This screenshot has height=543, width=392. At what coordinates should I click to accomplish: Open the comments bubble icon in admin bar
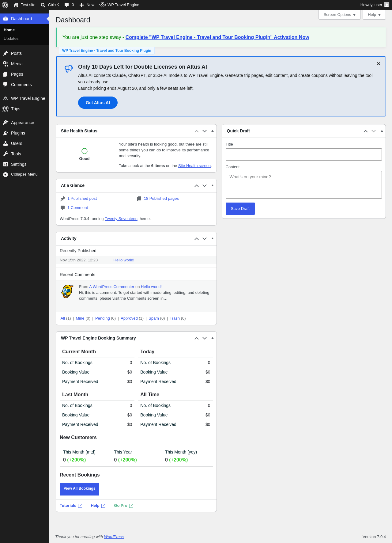[66, 5]
